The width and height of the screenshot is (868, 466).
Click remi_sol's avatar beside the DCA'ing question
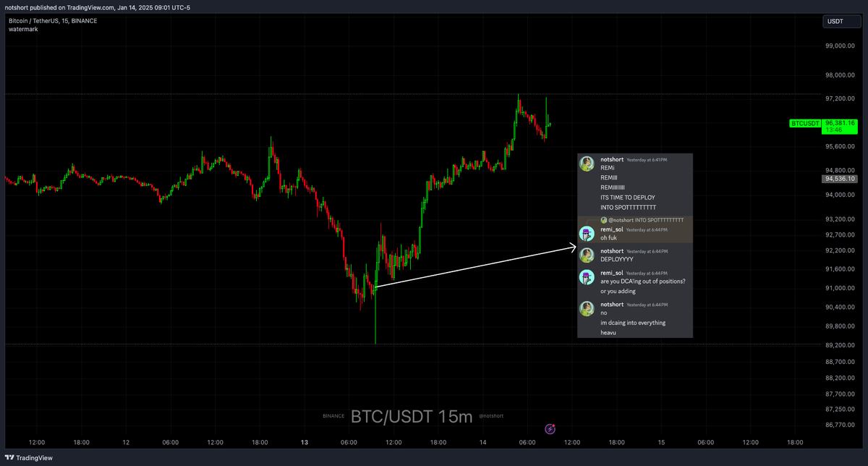pyautogui.click(x=588, y=277)
